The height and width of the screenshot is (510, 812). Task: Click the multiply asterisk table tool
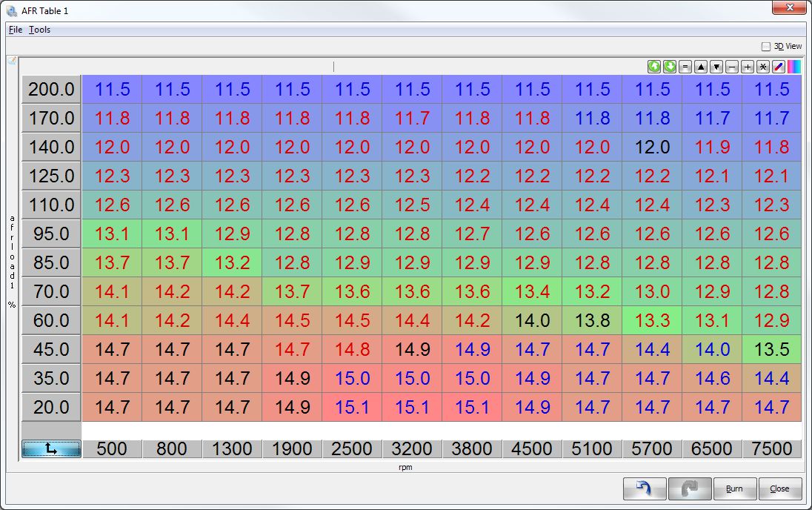coord(763,67)
